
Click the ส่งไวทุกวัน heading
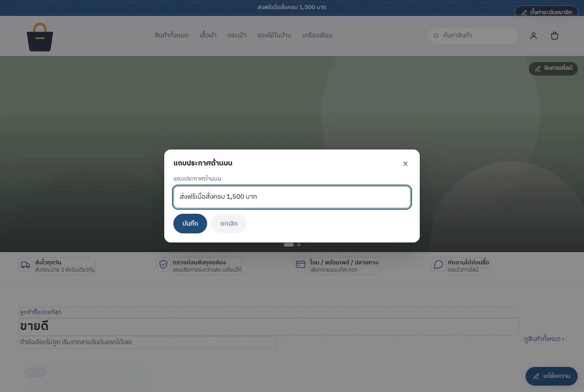[x=48, y=263]
